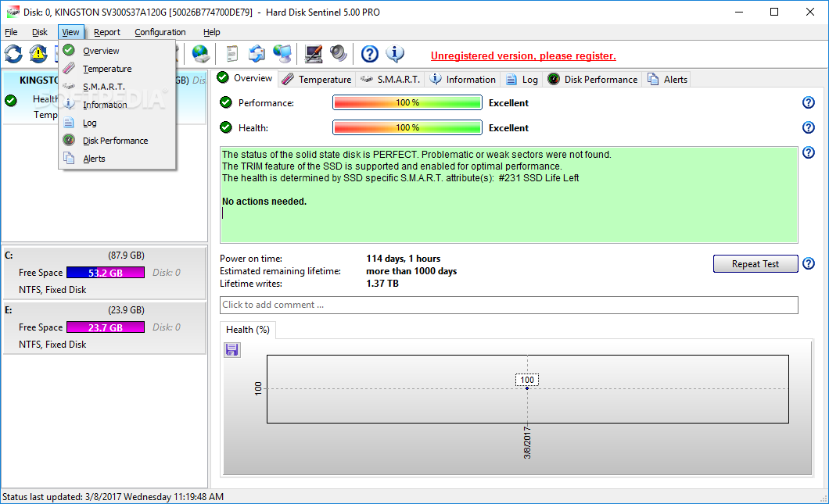Click the refresh with warning triangle toolbar icon
The width and height of the screenshot is (829, 504).
point(38,53)
